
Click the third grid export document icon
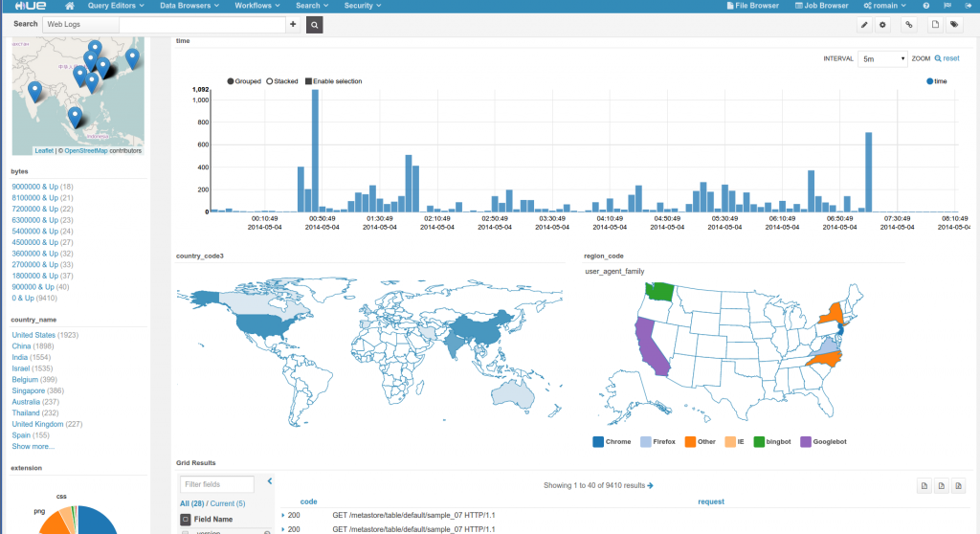click(958, 486)
